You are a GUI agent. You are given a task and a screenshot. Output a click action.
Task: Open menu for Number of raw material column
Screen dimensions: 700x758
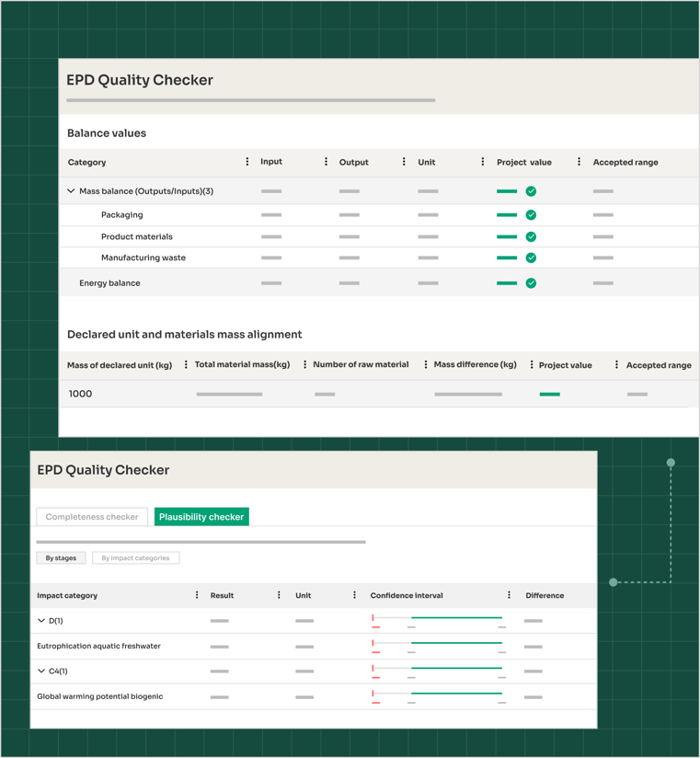pyautogui.click(x=425, y=365)
